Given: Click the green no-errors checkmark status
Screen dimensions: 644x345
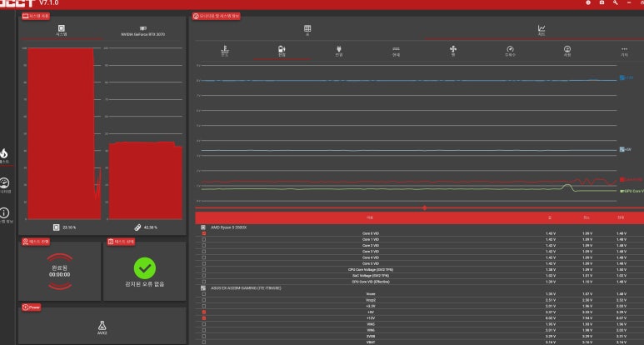Looking at the screenshot, I should coord(145,267).
